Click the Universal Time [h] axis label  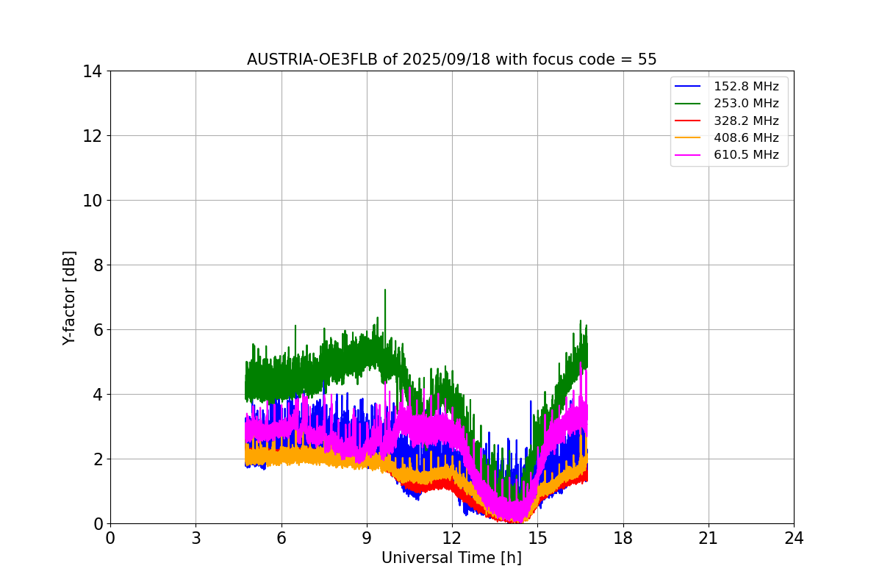click(x=451, y=558)
